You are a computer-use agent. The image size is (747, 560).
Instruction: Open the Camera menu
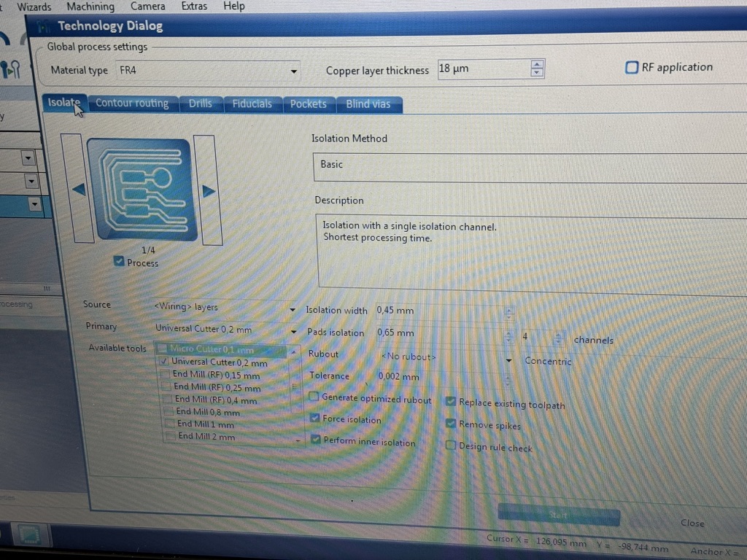click(x=147, y=6)
